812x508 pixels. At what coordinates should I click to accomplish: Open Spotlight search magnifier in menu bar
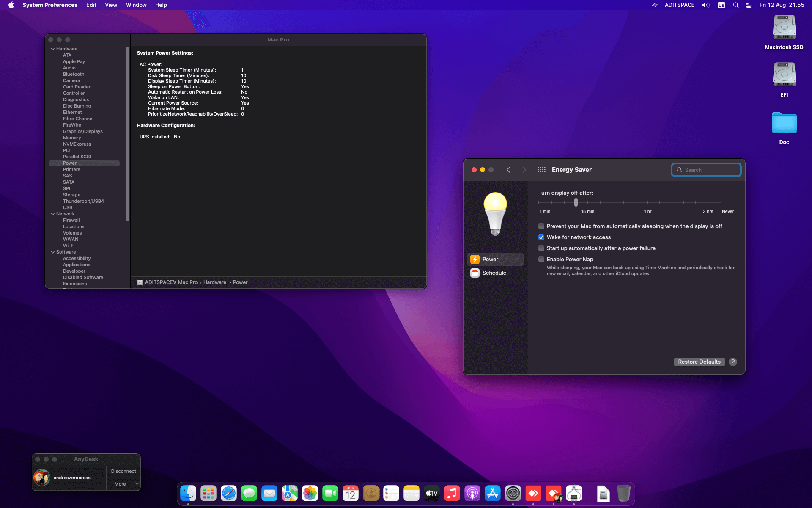click(x=736, y=5)
